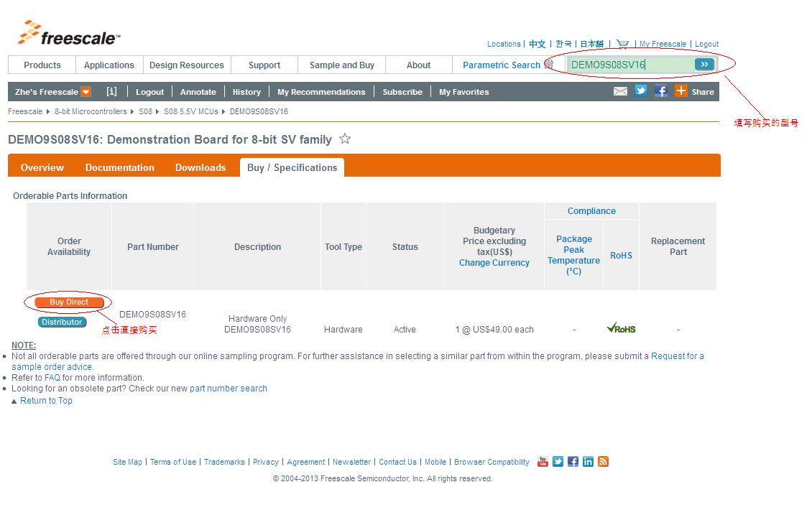812x520 pixels.
Task: Open the LinkedIn icon in footer
Action: pos(588,462)
